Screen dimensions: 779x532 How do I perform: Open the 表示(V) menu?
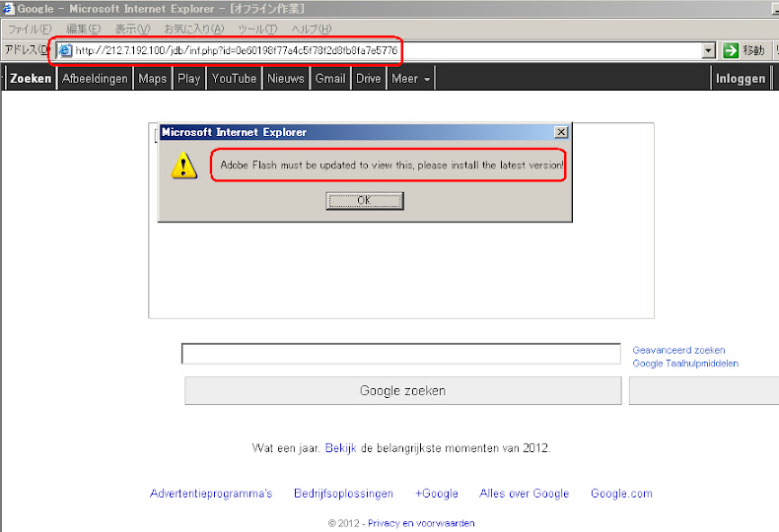click(x=132, y=29)
